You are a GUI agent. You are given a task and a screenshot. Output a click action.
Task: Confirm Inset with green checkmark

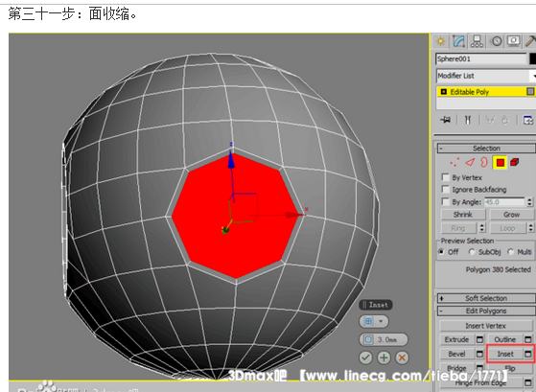(365, 357)
